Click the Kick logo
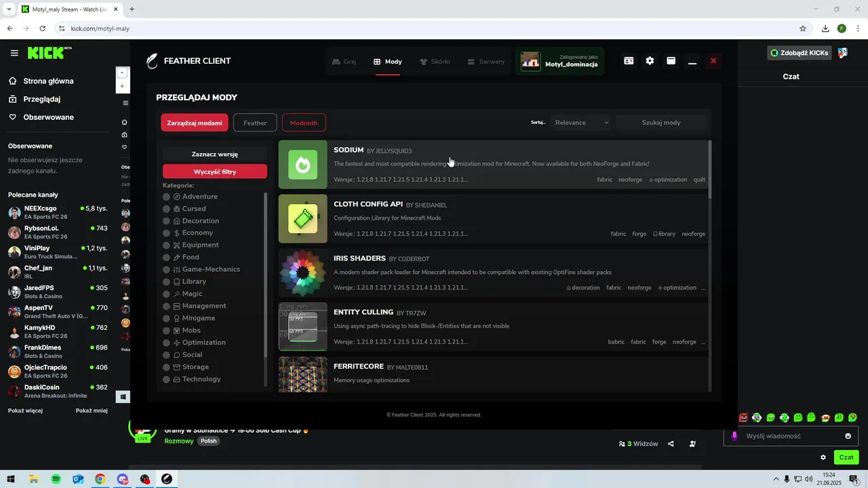The height and width of the screenshot is (488, 868). (x=49, y=53)
